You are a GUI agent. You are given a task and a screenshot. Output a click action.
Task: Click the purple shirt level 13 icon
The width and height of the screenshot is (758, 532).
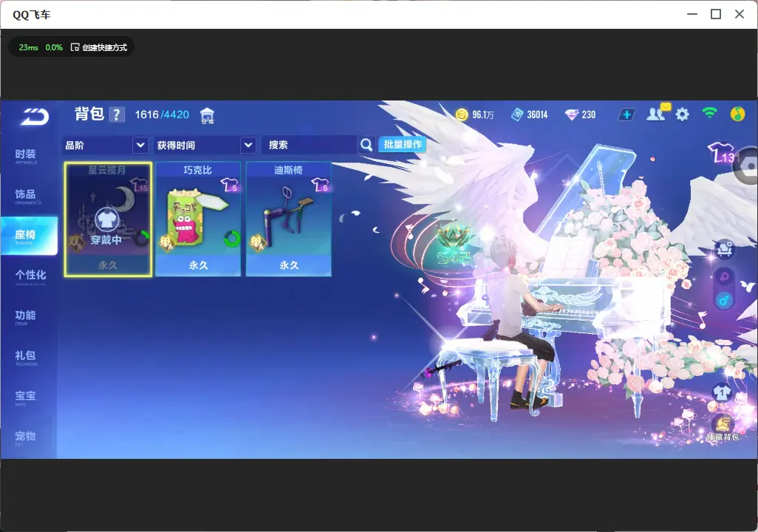tap(721, 153)
